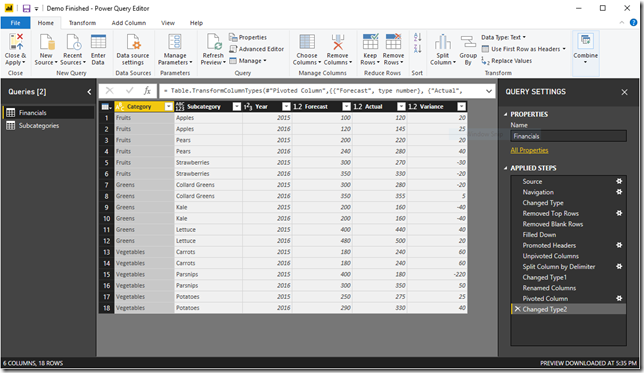644x373 pixels.
Task: Sort ascending with the A-Z icon
Action: click(417, 37)
